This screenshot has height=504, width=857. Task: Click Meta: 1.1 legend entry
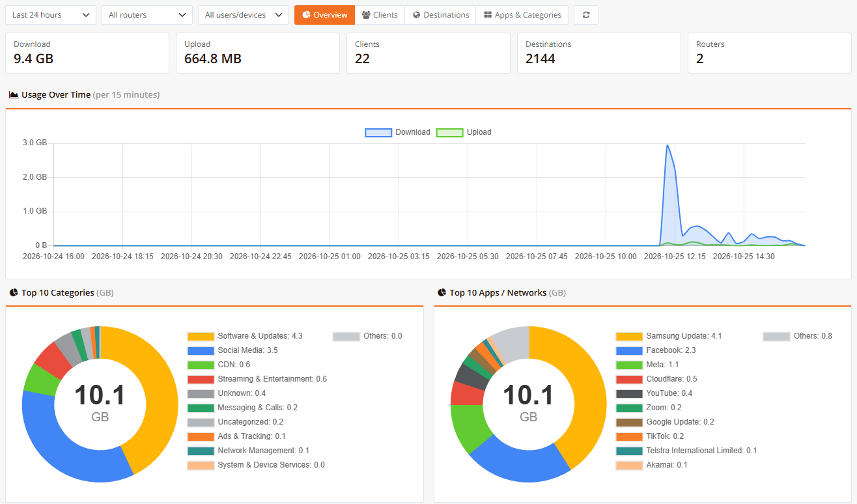click(647, 365)
